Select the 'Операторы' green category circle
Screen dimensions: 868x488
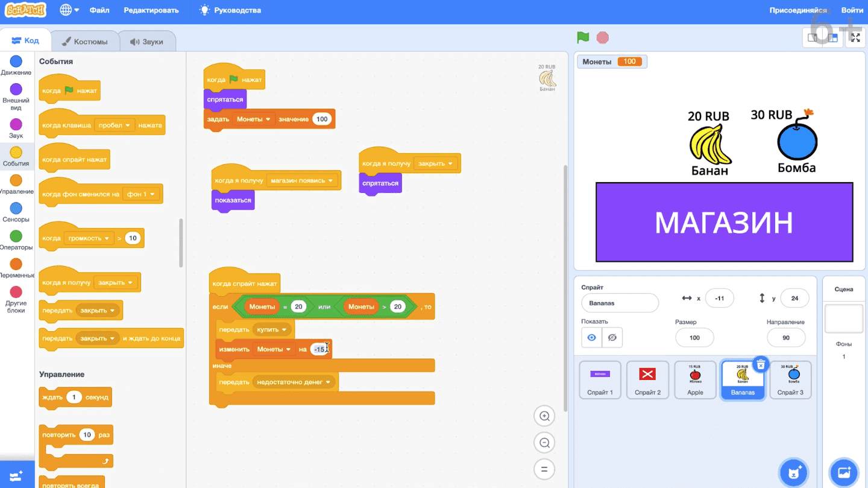(x=16, y=236)
